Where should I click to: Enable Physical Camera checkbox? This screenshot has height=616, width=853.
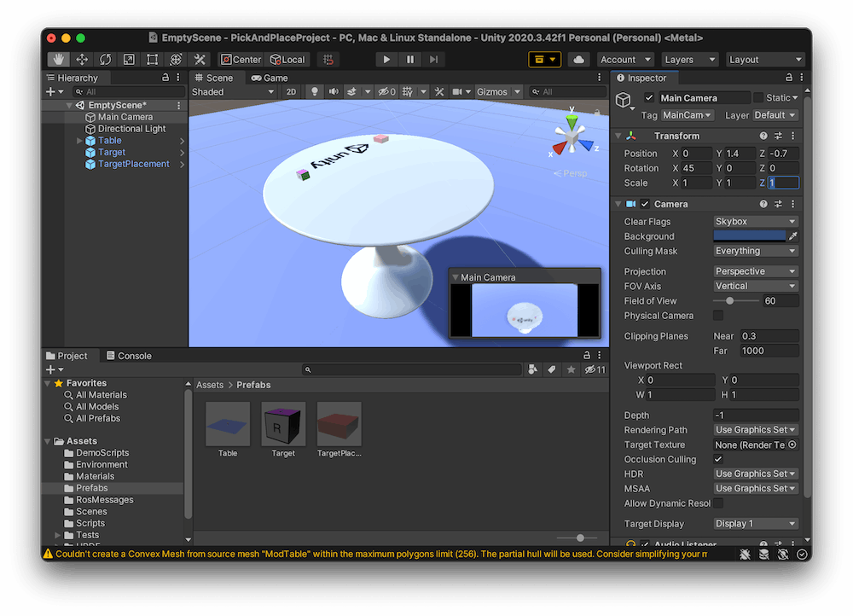(x=718, y=316)
